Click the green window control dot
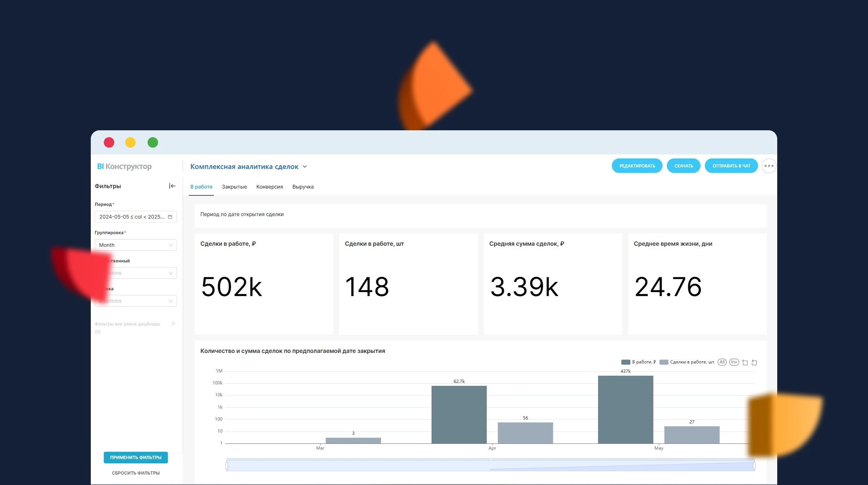Image resolution: width=868 pixels, height=485 pixels. coord(153,143)
